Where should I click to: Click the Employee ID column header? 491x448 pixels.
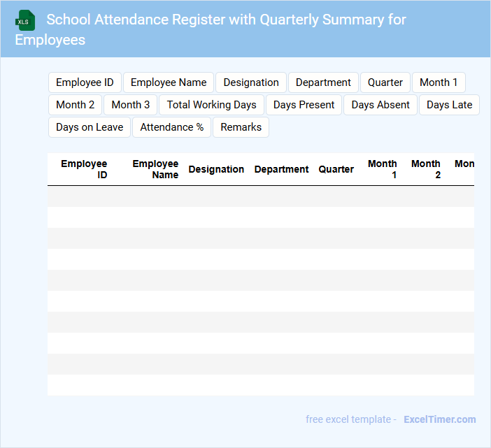[x=84, y=169]
